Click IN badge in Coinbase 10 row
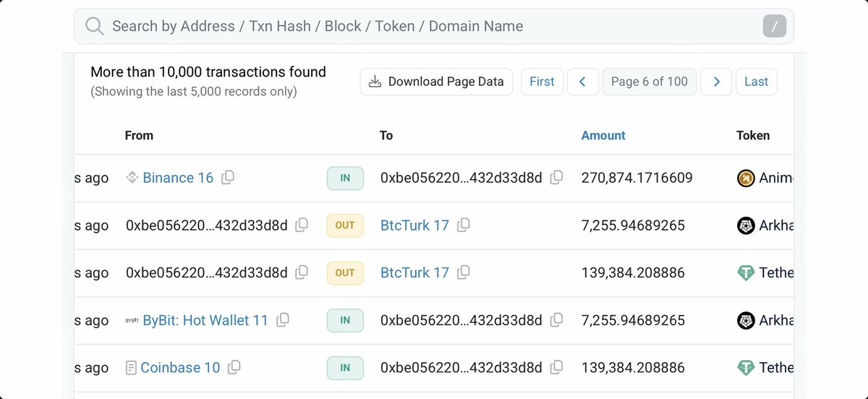The image size is (868, 399). point(345,368)
